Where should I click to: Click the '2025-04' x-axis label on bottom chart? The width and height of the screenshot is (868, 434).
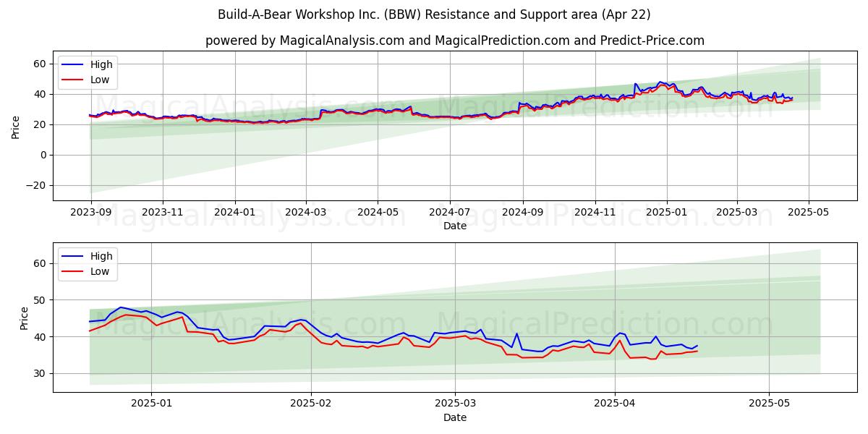pyautogui.click(x=615, y=405)
